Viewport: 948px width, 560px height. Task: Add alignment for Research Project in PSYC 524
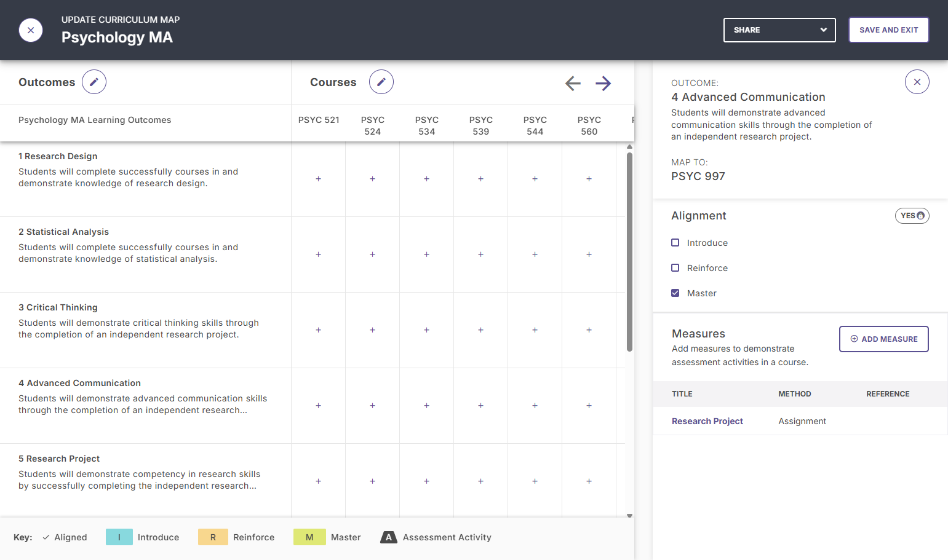[372, 481]
